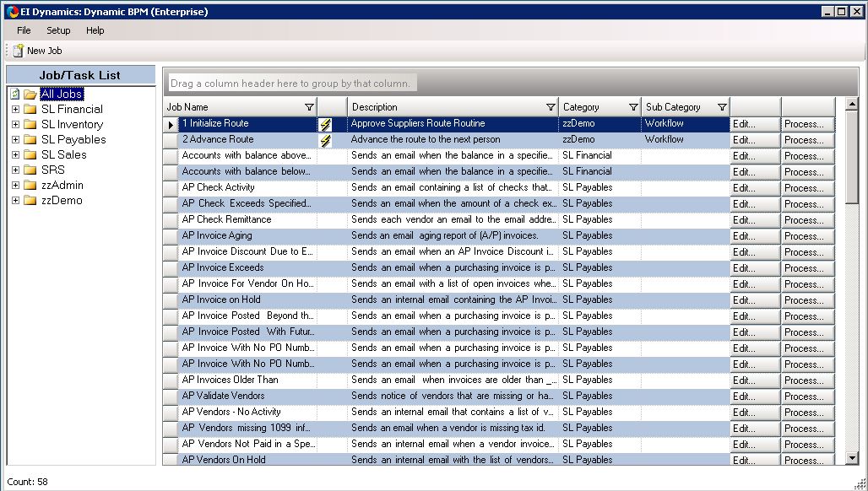The image size is (868, 491).
Task: Click the New Job toolbar icon
Action: click(x=18, y=51)
